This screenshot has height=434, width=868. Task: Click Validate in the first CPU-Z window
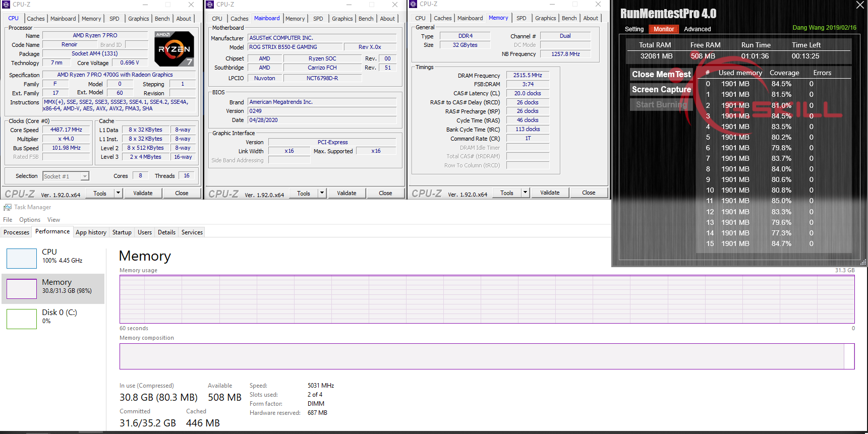[x=143, y=193]
